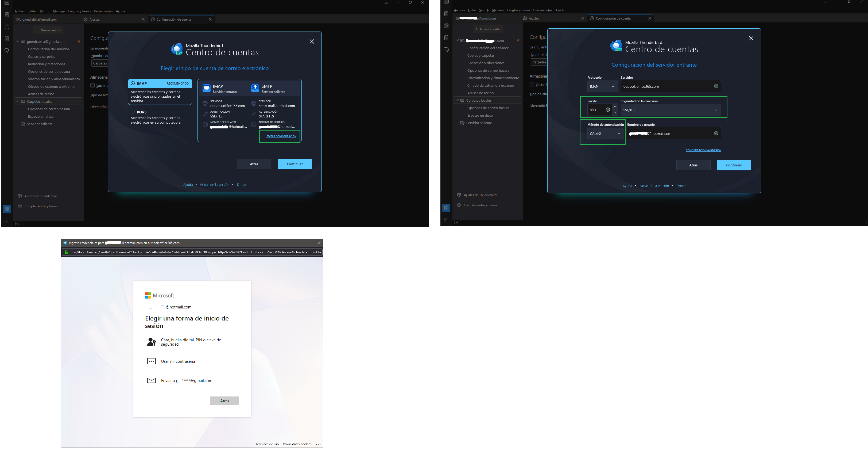Image resolution: width=868 pixels, height=458 pixels.
Task: Choose 'Usar mi contraseña' password option
Action: [x=178, y=361]
